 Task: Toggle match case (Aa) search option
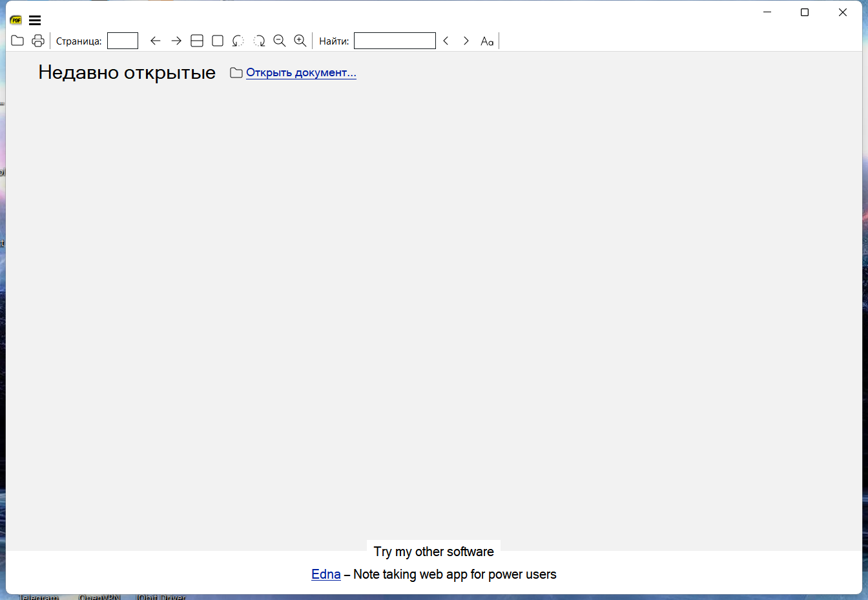[x=487, y=41]
